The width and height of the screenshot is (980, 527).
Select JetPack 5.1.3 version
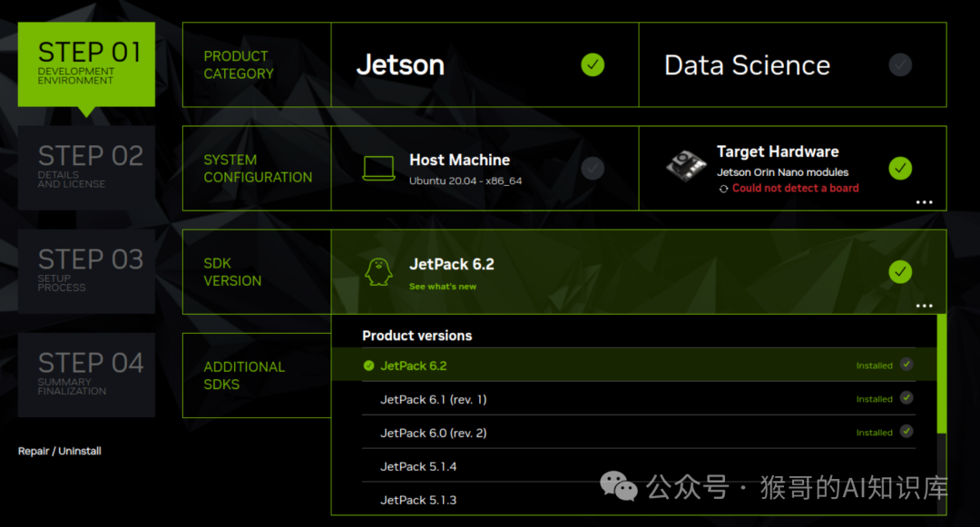point(639,500)
